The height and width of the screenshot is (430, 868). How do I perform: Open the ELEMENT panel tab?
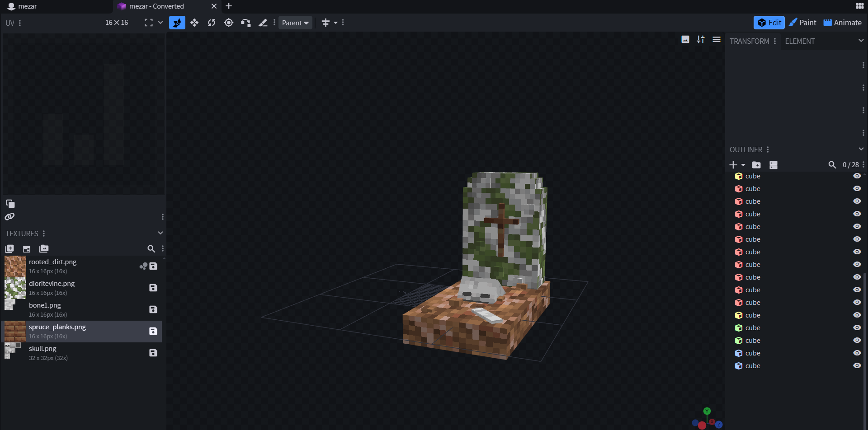pos(800,41)
